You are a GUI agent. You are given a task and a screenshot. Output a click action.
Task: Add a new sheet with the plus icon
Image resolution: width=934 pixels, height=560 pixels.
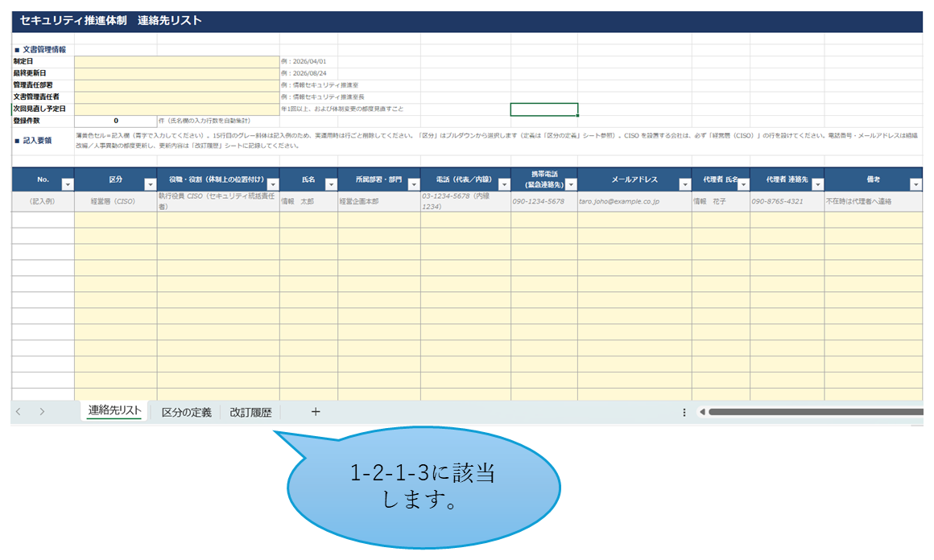tap(316, 412)
